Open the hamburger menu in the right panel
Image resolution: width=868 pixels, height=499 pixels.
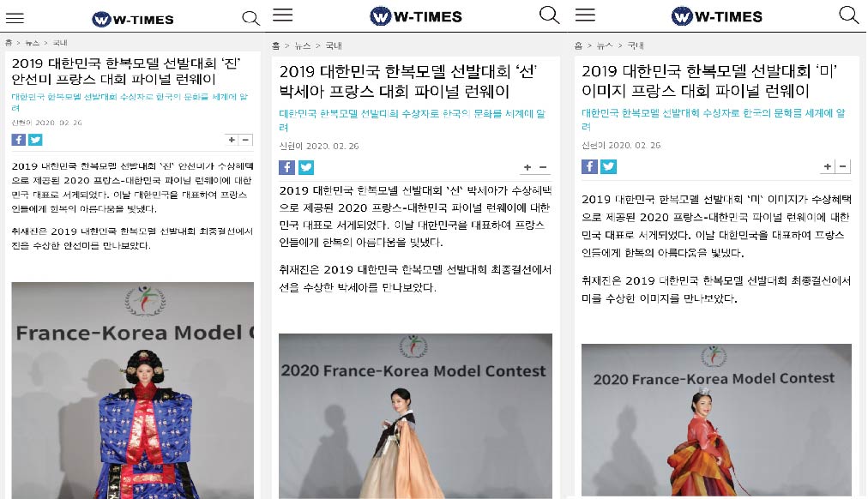pos(585,15)
